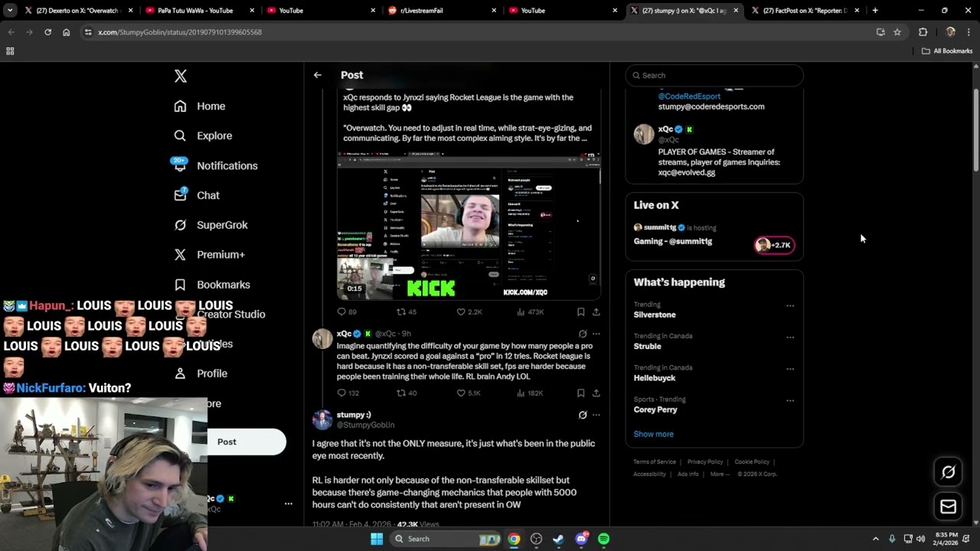Open floating Messages envelope button
The image size is (980, 551).
pyautogui.click(x=948, y=507)
